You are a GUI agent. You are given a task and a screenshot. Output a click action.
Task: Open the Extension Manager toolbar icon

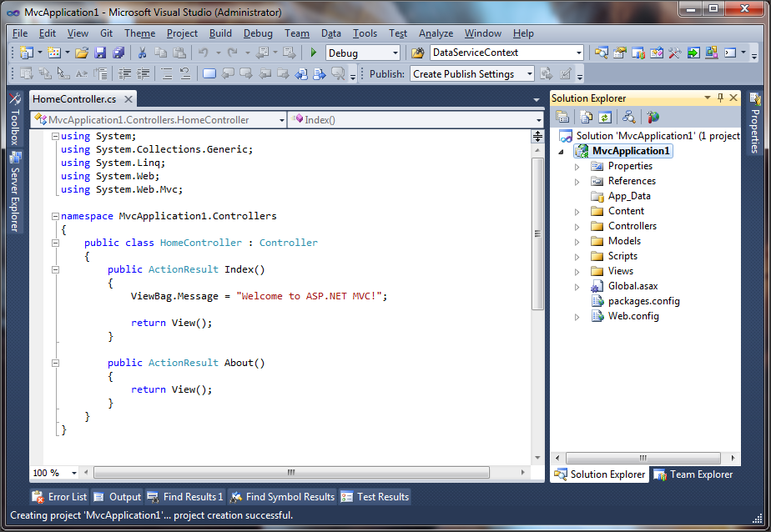[712, 53]
